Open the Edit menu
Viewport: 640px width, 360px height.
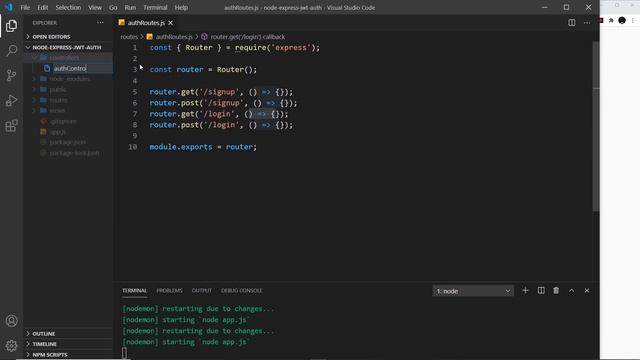coord(42,7)
